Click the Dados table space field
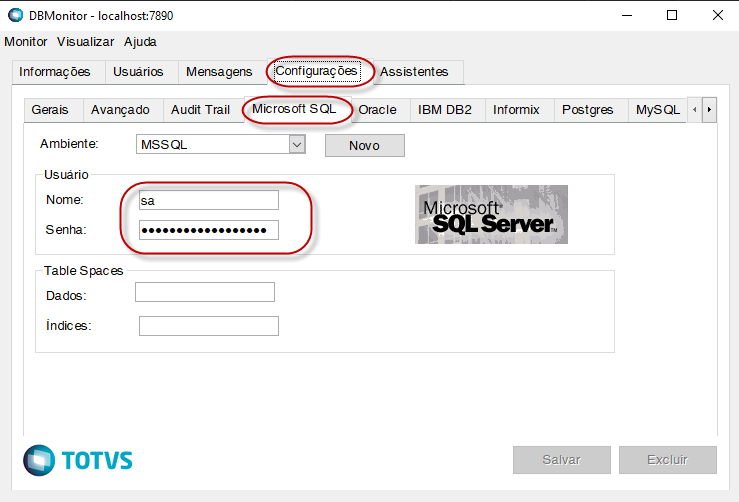This screenshot has height=502, width=739. click(x=205, y=292)
